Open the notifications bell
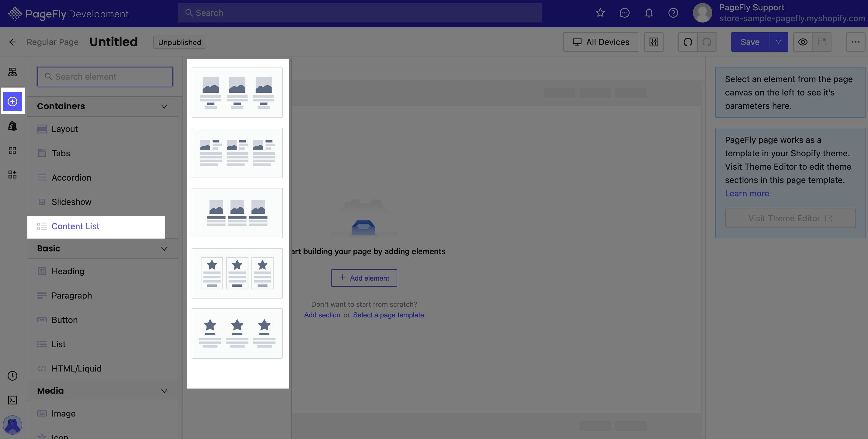This screenshot has height=439, width=868. (x=649, y=13)
